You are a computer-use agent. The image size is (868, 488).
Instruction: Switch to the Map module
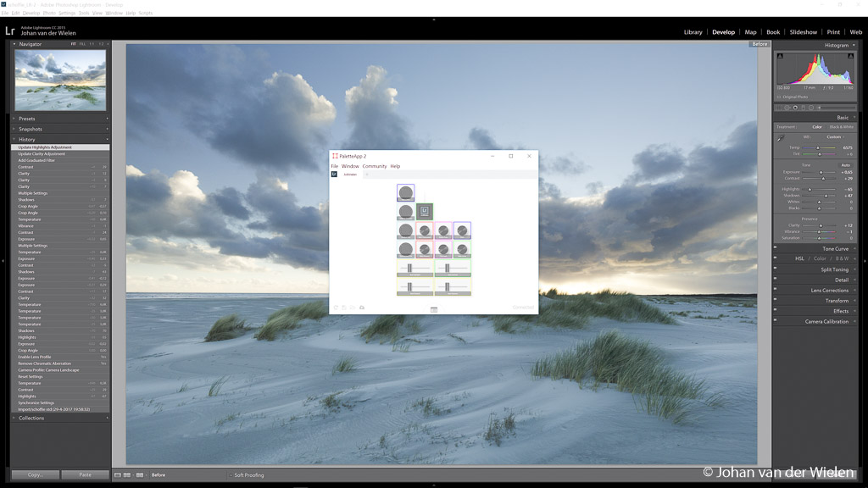pyautogui.click(x=751, y=32)
